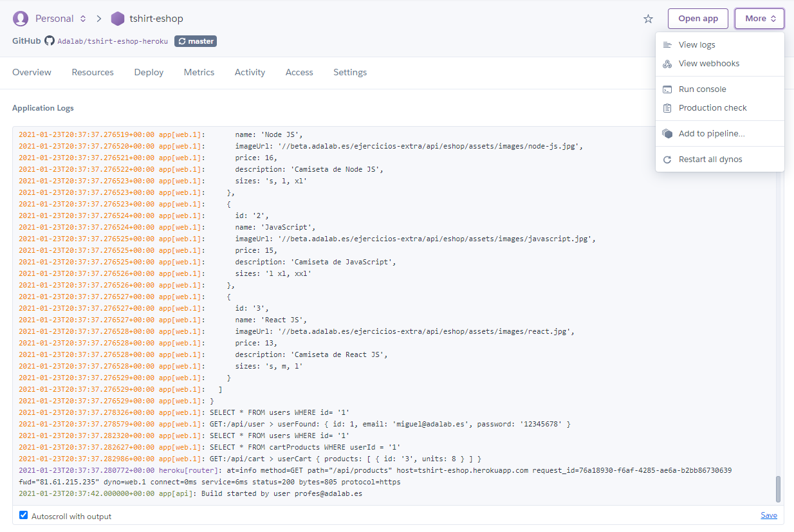The width and height of the screenshot is (794, 532).
Task: Go to the Deploy tab
Action: click(149, 73)
